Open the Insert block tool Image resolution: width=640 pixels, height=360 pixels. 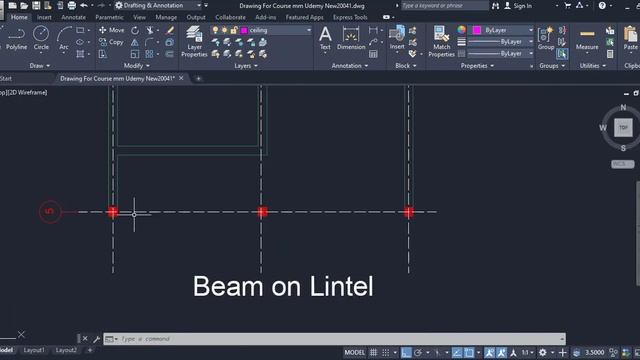point(397,38)
